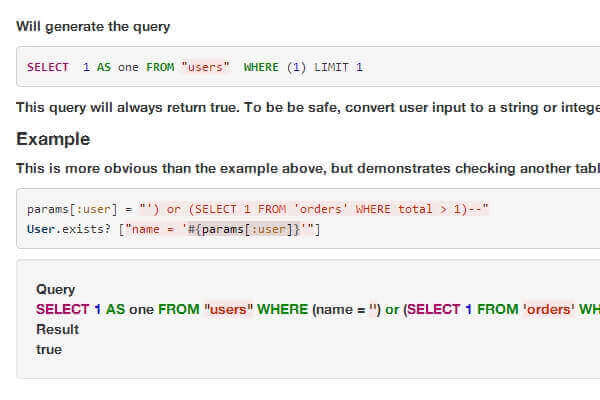Click the green WHERE keyword in the first SQL block
Viewport: 600px width, 400px height.
(x=261, y=67)
